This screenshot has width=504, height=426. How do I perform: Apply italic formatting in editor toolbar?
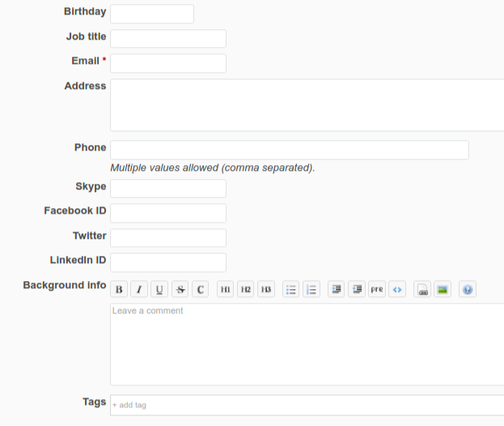click(139, 289)
